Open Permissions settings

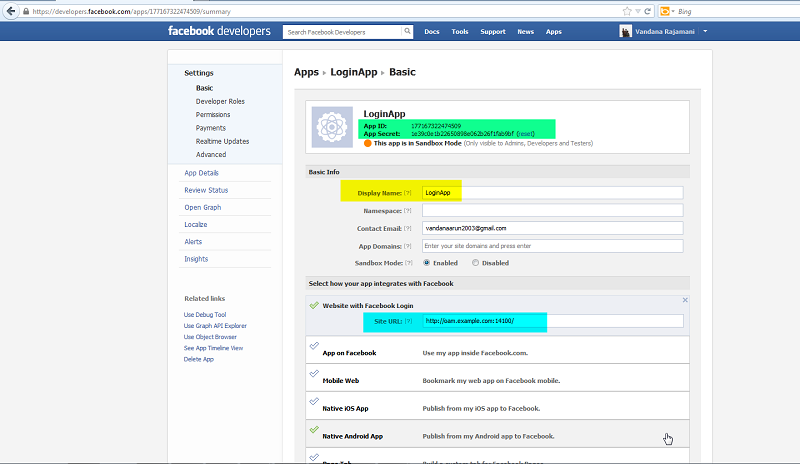click(x=213, y=114)
